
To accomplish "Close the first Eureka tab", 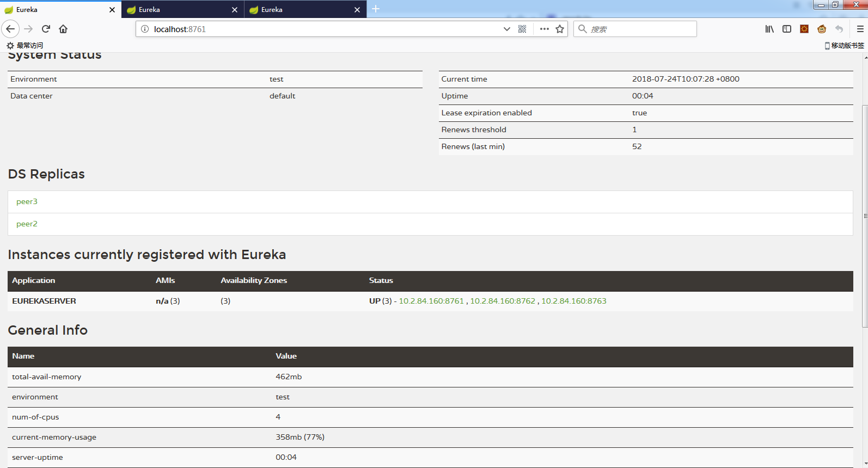I will point(112,10).
